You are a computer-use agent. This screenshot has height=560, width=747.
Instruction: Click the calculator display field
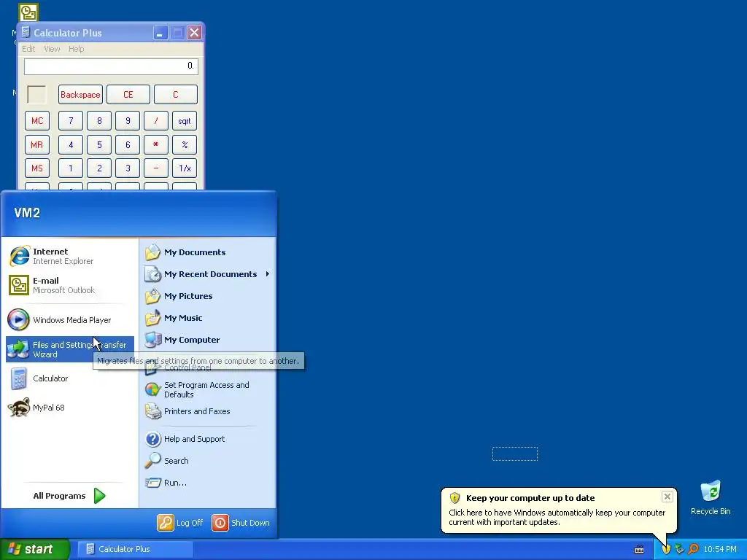tap(111, 66)
